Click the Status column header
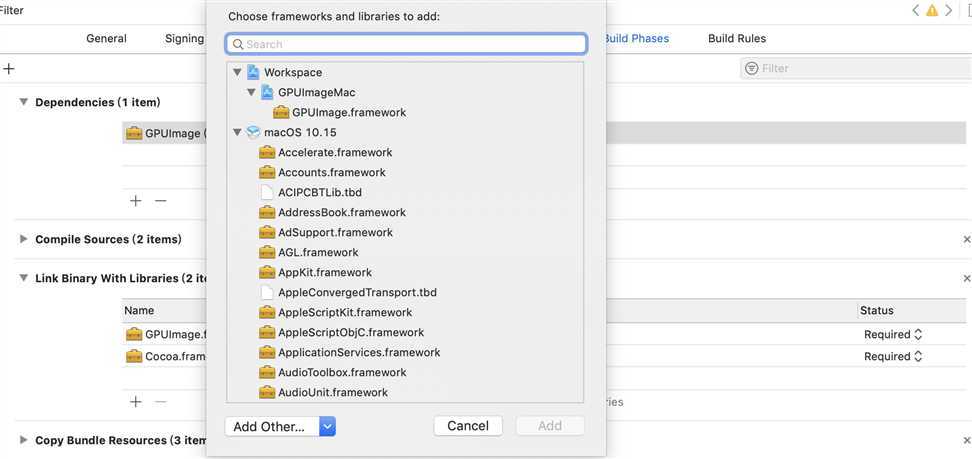Screen dimensions: 972x459 (x=877, y=310)
